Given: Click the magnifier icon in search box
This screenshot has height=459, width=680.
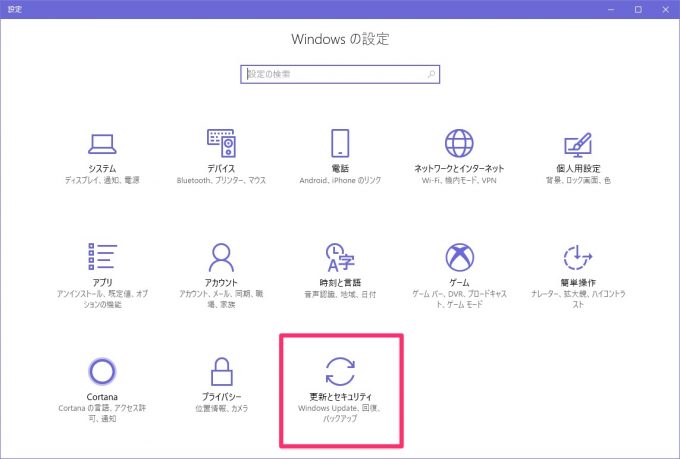Looking at the screenshot, I should 431,74.
